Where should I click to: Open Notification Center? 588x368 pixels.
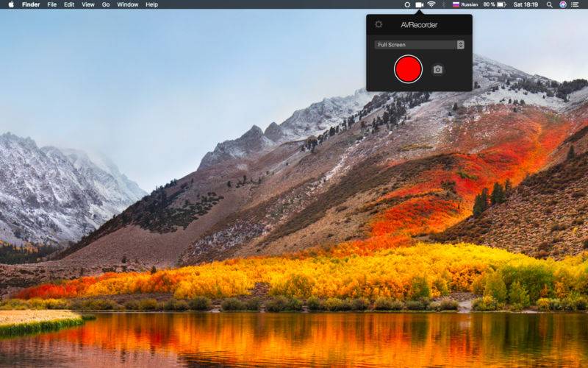point(575,4)
